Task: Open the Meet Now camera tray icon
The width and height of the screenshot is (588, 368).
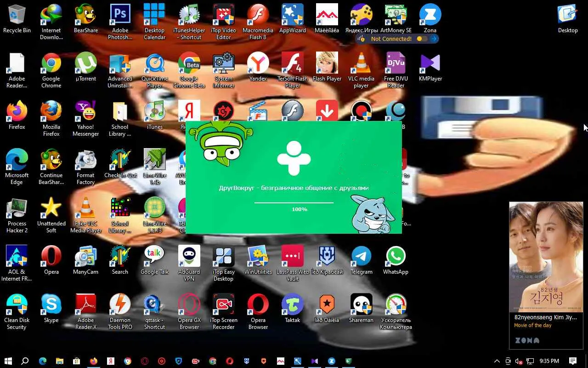Action: tap(508, 361)
